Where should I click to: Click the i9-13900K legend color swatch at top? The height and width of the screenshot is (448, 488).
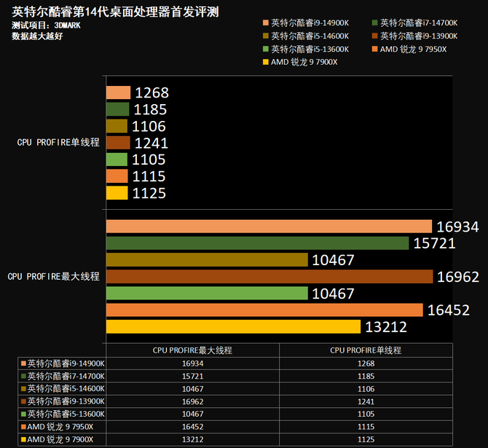coord(374,36)
